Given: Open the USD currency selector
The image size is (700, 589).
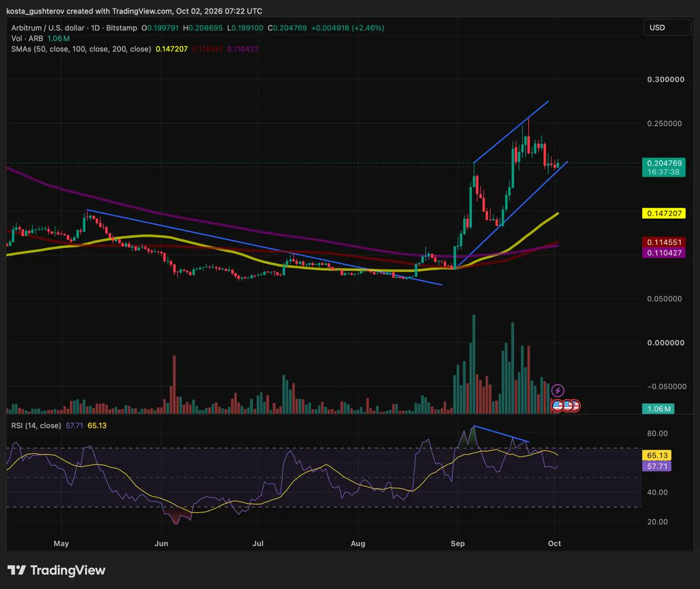Looking at the screenshot, I should [667, 27].
